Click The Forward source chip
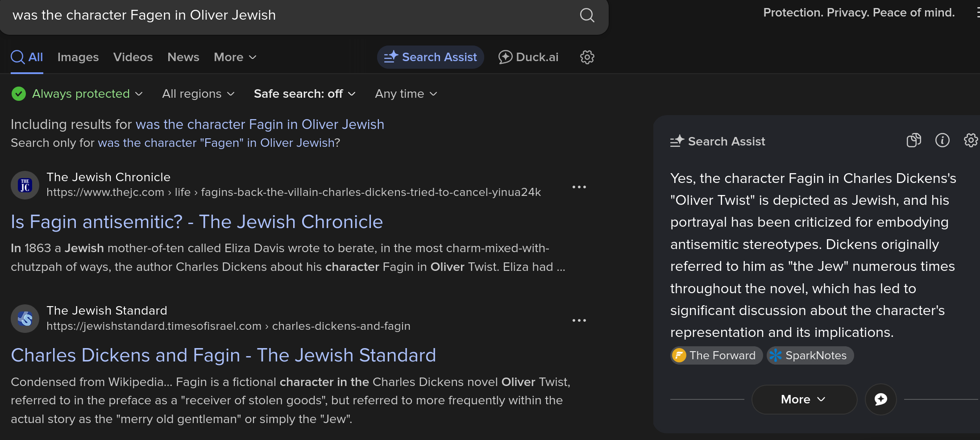Viewport: 980px width, 440px height. (x=716, y=356)
